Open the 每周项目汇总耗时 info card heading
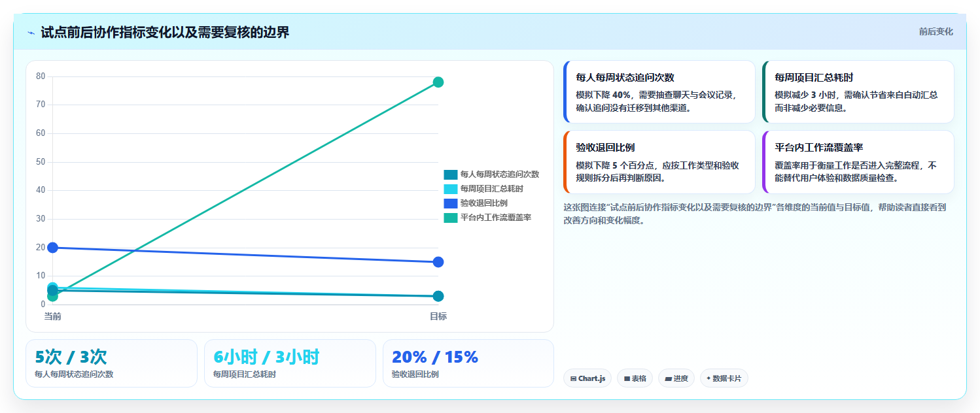Viewport: 980px width, 413px height. (814, 77)
